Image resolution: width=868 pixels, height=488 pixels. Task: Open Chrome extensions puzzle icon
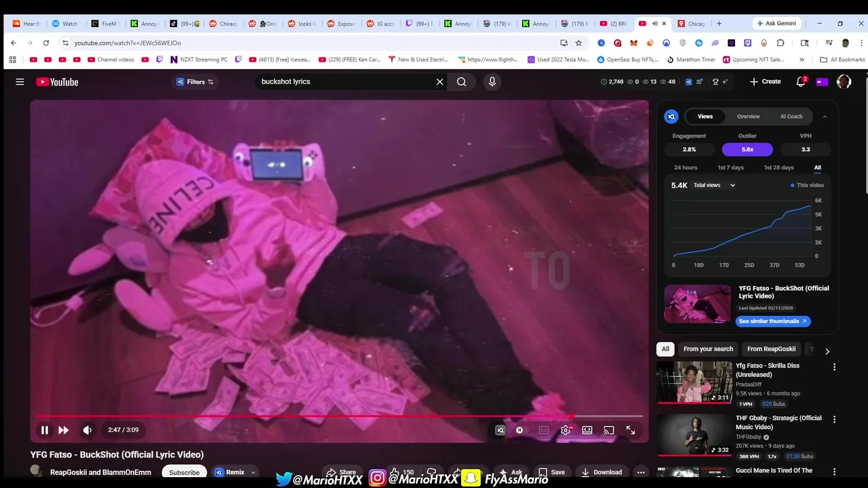point(781,43)
